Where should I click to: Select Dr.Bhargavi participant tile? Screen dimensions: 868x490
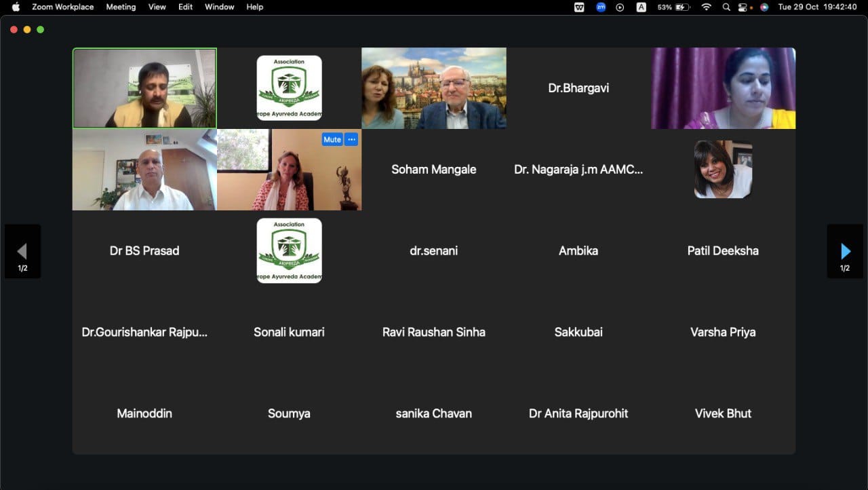point(578,88)
